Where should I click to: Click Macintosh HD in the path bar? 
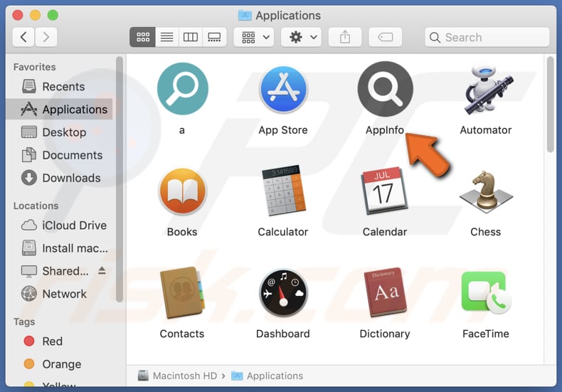[x=177, y=376]
